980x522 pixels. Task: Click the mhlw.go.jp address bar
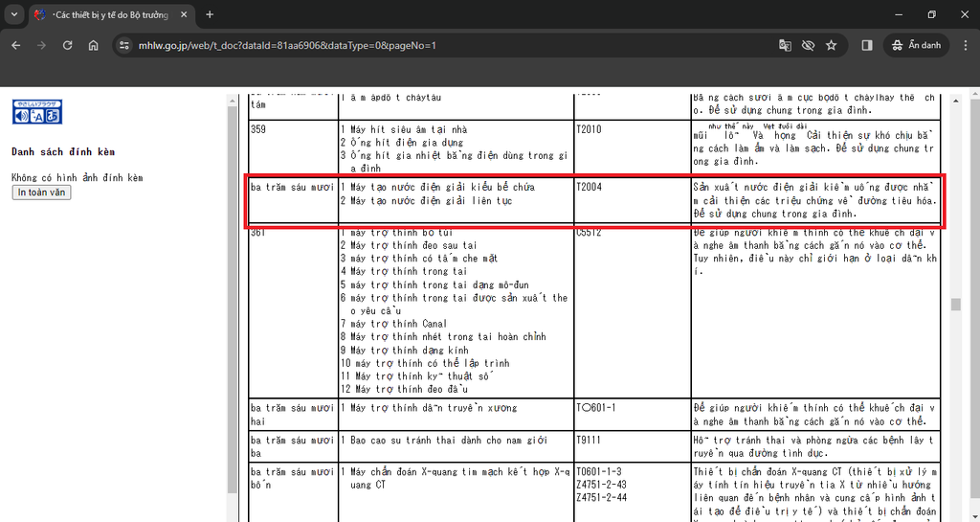click(431, 45)
